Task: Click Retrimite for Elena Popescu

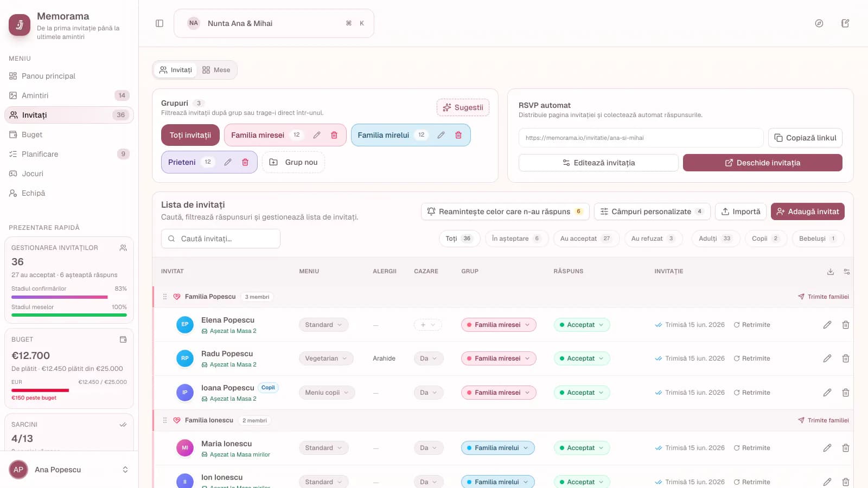Action: click(x=752, y=325)
